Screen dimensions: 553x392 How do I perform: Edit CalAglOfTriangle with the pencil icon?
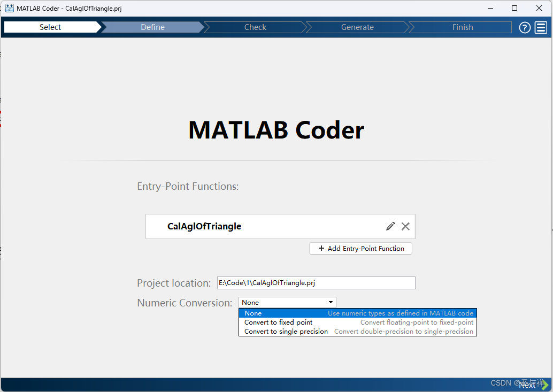(x=390, y=226)
